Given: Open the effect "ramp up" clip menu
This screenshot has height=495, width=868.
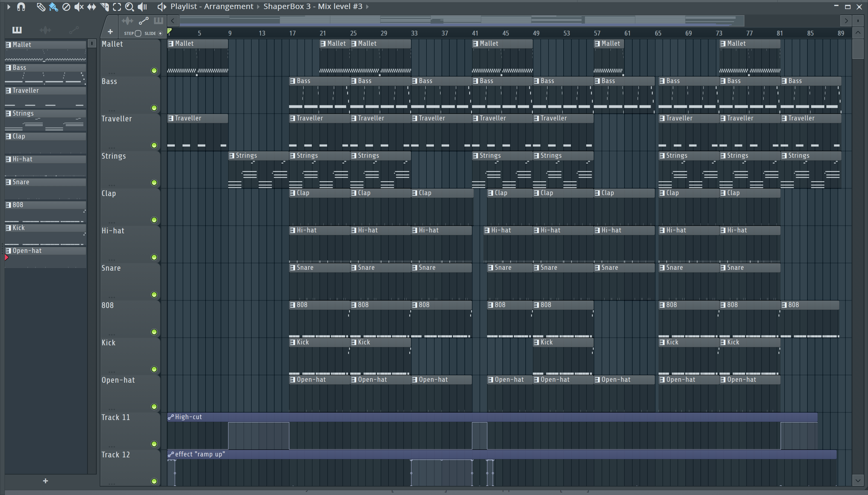Looking at the screenshot, I should coord(171,454).
